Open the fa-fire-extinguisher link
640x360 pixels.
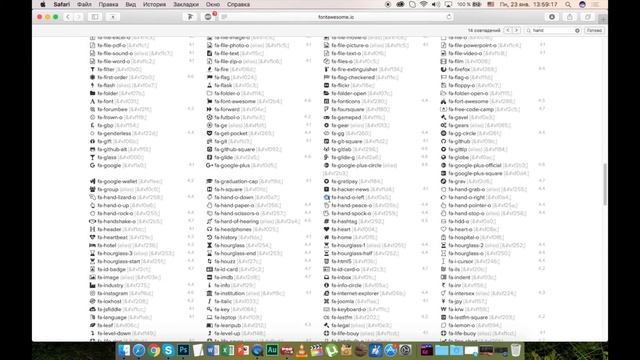point(354,69)
